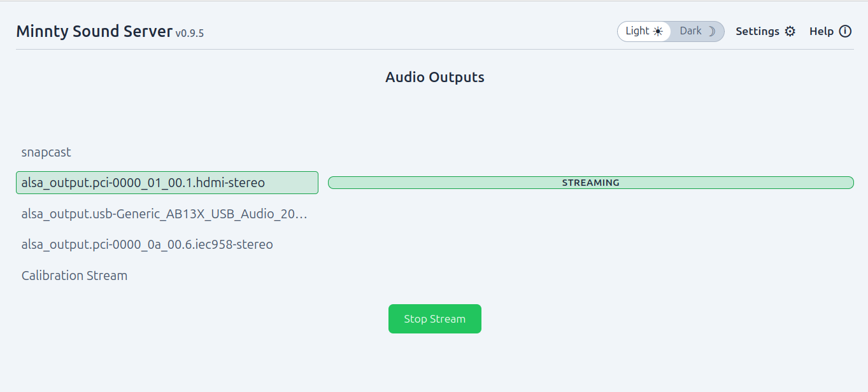This screenshot has height=392, width=868.
Task: Choose the usb-Generic_AB13X USB Audio output
Action: (x=167, y=214)
